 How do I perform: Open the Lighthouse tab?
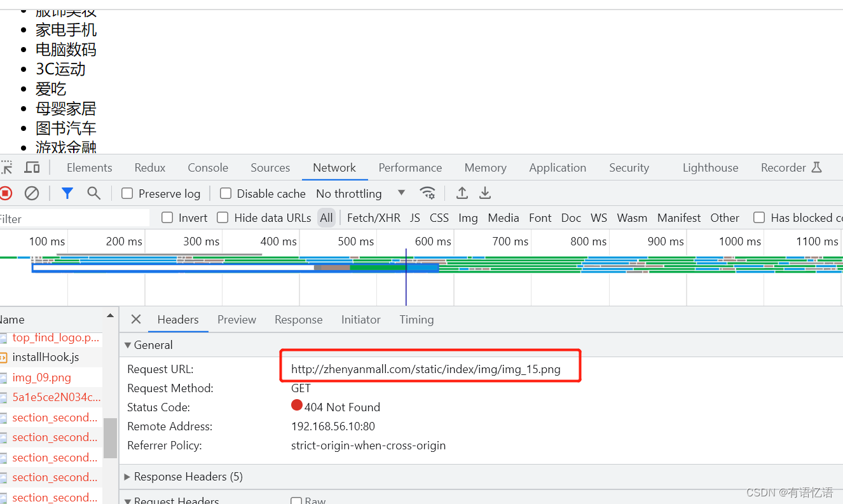[710, 168]
